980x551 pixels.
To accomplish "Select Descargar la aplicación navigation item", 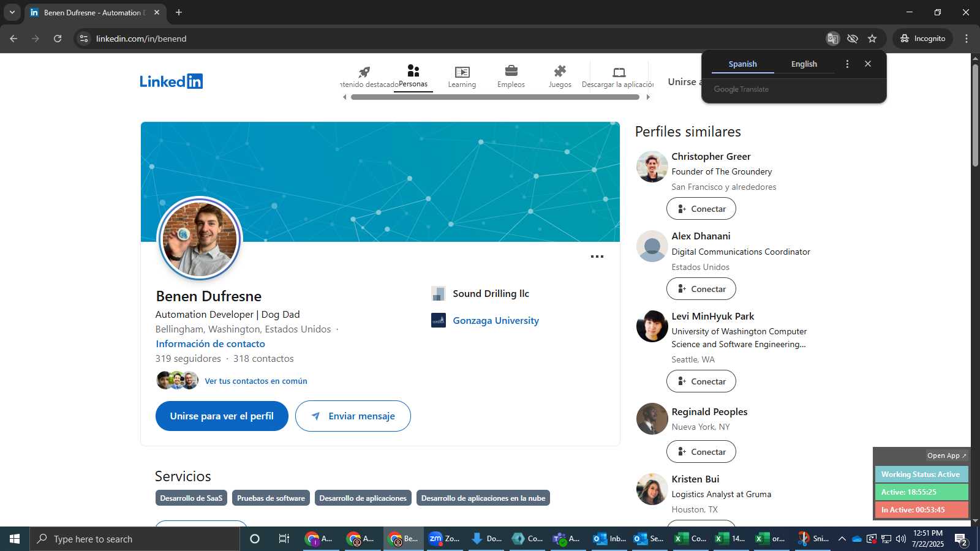I will coord(618,77).
